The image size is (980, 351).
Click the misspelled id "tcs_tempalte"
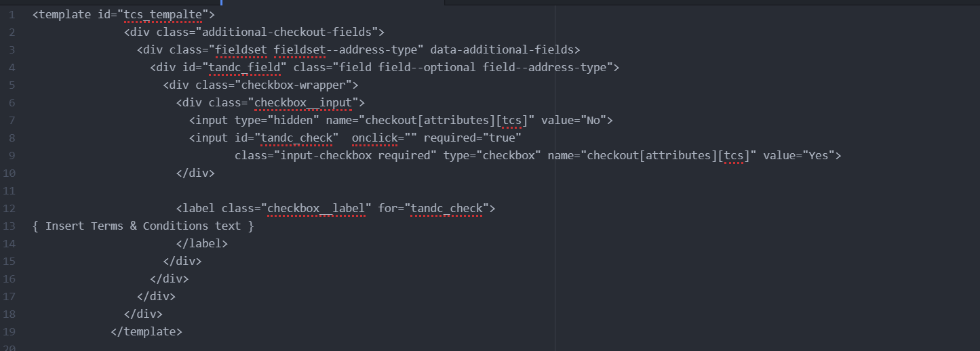tap(163, 14)
